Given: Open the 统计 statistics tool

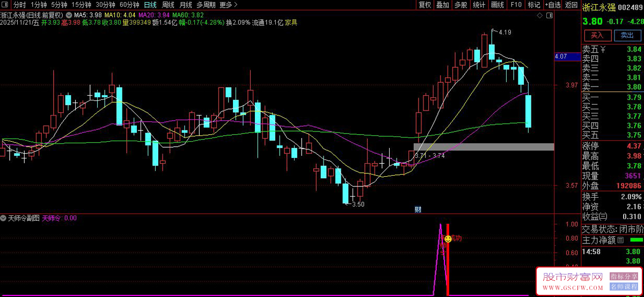Looking at the screenshot, I should [x=479, y=5].
